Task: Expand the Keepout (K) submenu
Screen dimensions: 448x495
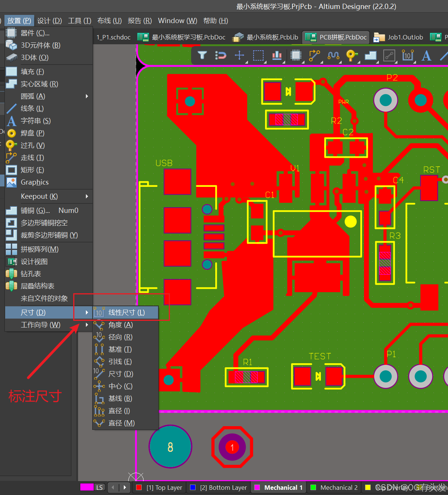Action: pyautogui.click(x=49, y=197)
